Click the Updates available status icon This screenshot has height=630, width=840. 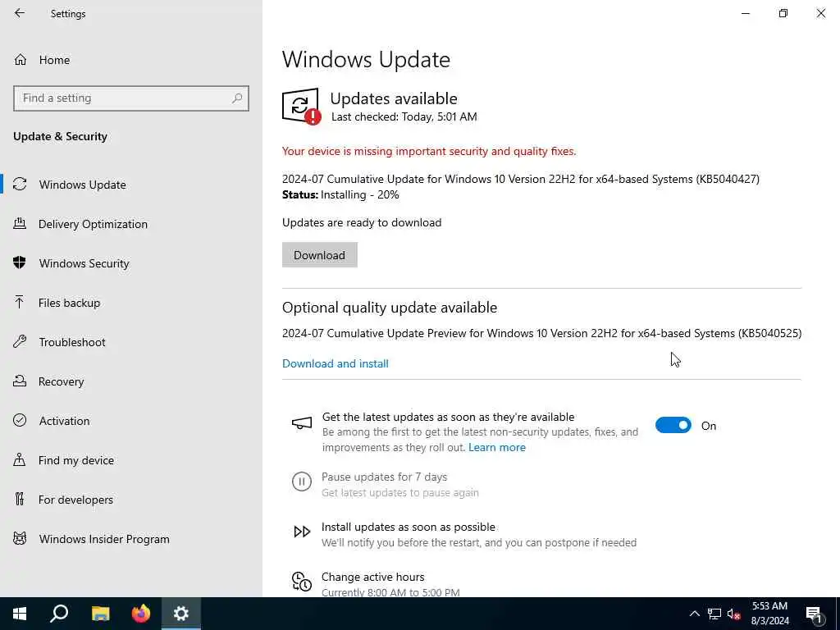pyautogui.click(x=302, y=106)
